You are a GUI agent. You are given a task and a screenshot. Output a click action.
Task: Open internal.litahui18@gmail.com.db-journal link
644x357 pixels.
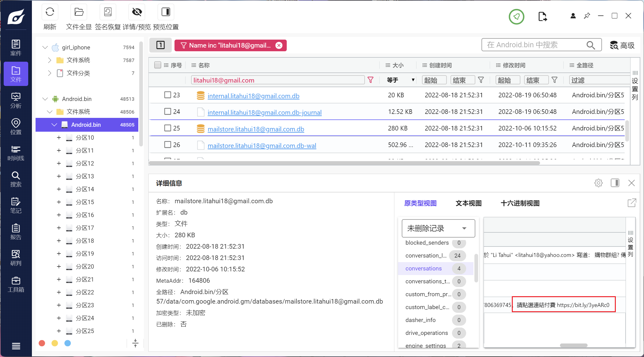(264, 112)
